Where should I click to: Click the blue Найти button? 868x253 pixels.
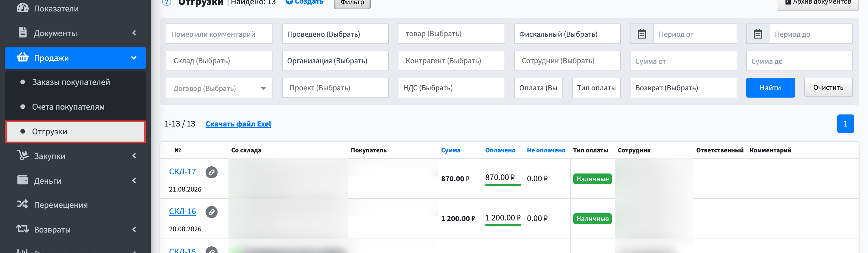click(x=770, y=88)
